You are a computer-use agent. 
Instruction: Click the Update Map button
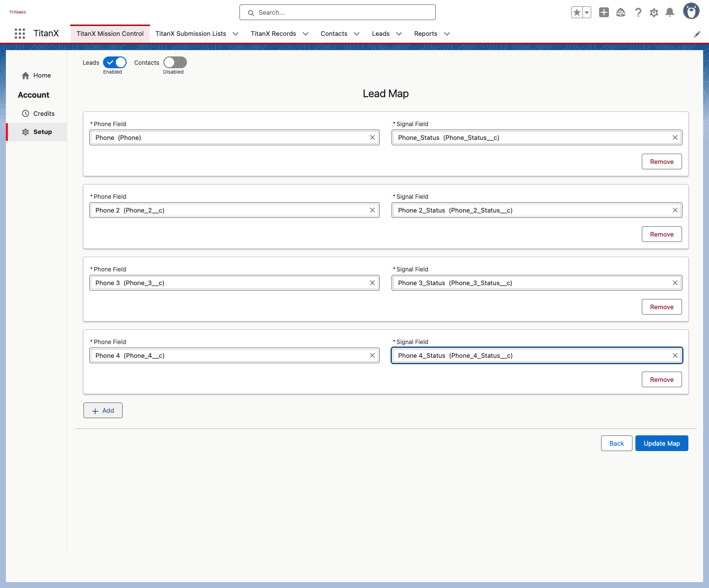(662, 443)
